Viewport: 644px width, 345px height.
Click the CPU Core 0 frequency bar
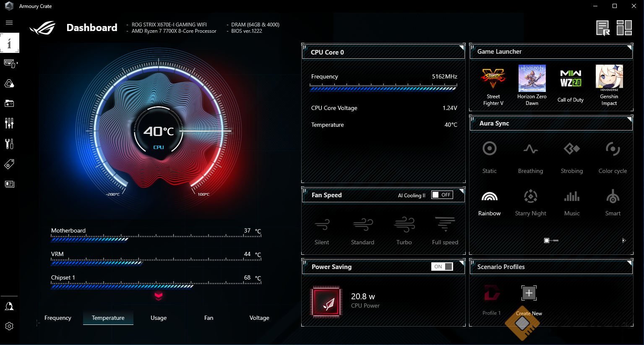pyautogui.click(x=383, y=87)
